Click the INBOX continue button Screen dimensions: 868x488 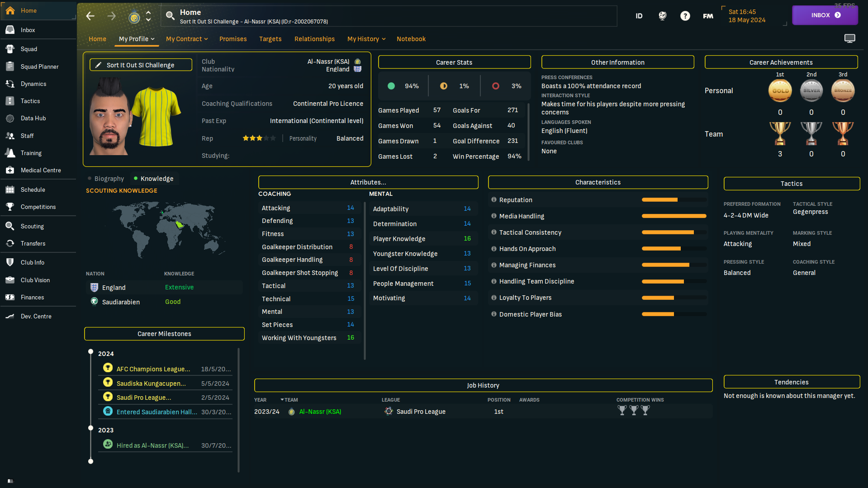[x=825, y=15]
